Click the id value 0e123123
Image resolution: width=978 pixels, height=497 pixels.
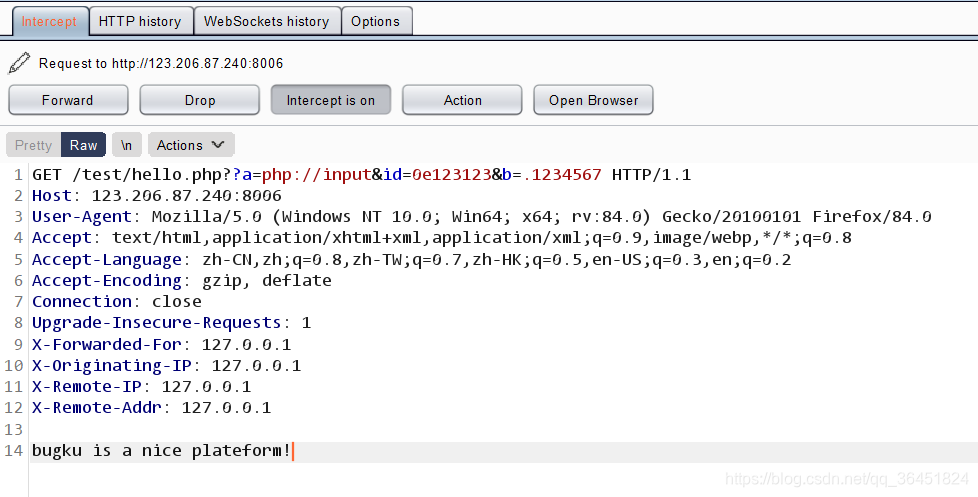click(452, 175)
